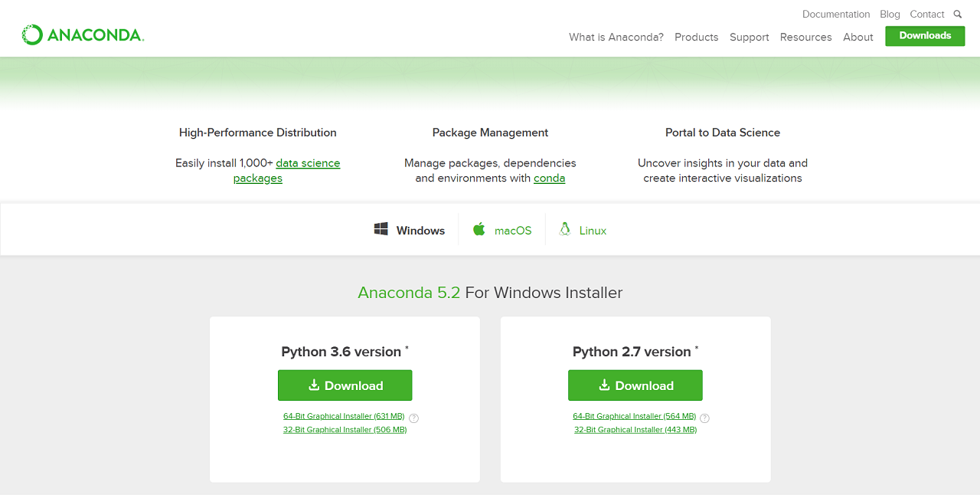Get 64-Bit Graphical Installer (564 MB)
This screenshot has width=980, height=495.
pos(635,416)
